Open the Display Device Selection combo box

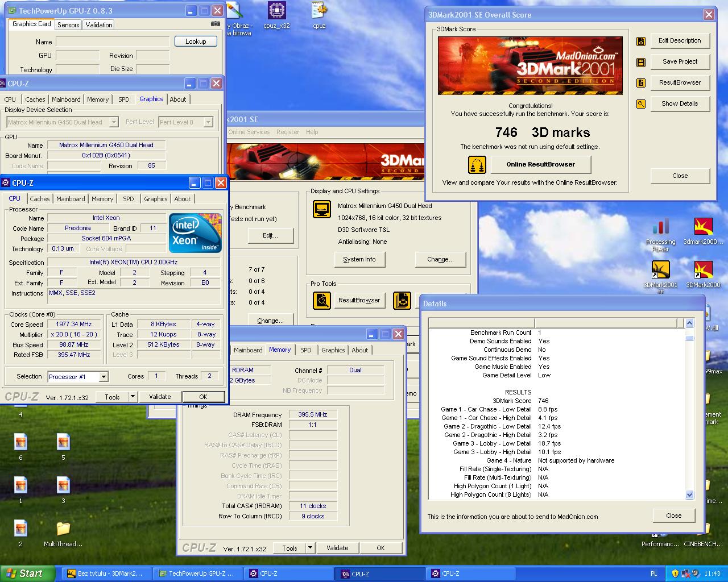[63, 122]
